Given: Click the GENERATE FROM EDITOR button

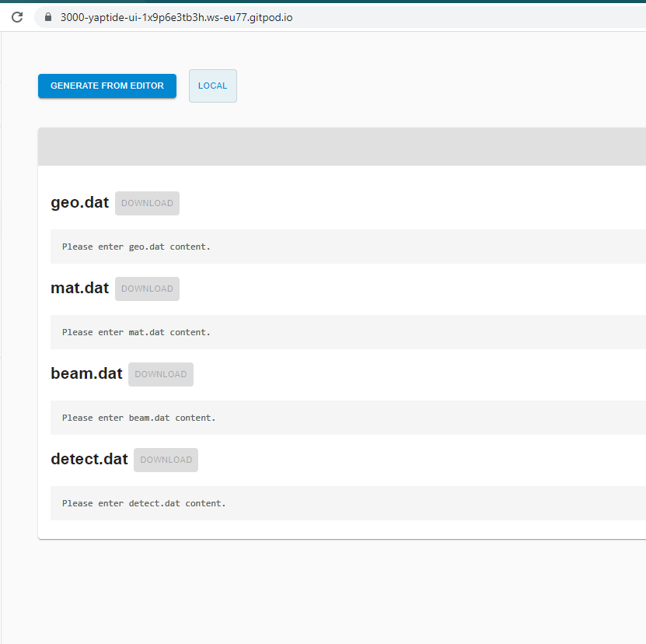Looking at the screenshot, I should [107, 86].
